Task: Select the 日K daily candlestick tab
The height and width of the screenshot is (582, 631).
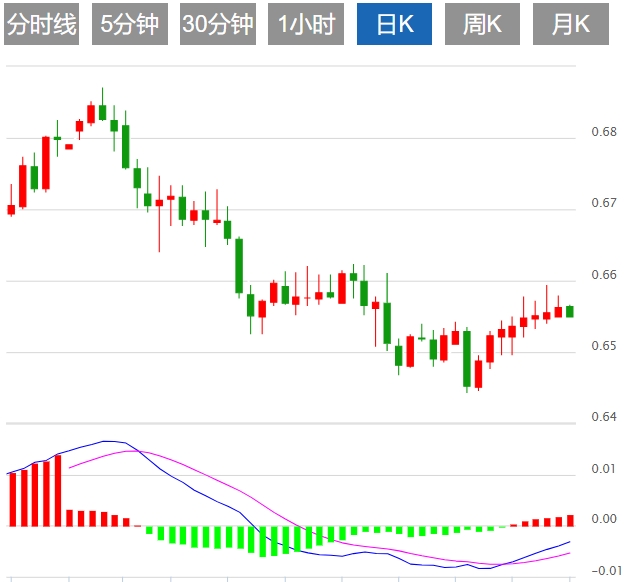Action: (394, 24)
